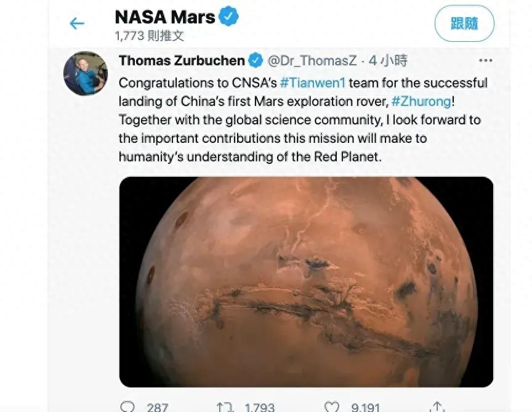Like the tweet with heart icon
This screenshot has height=412, width=532.
[x=331, y=406]
